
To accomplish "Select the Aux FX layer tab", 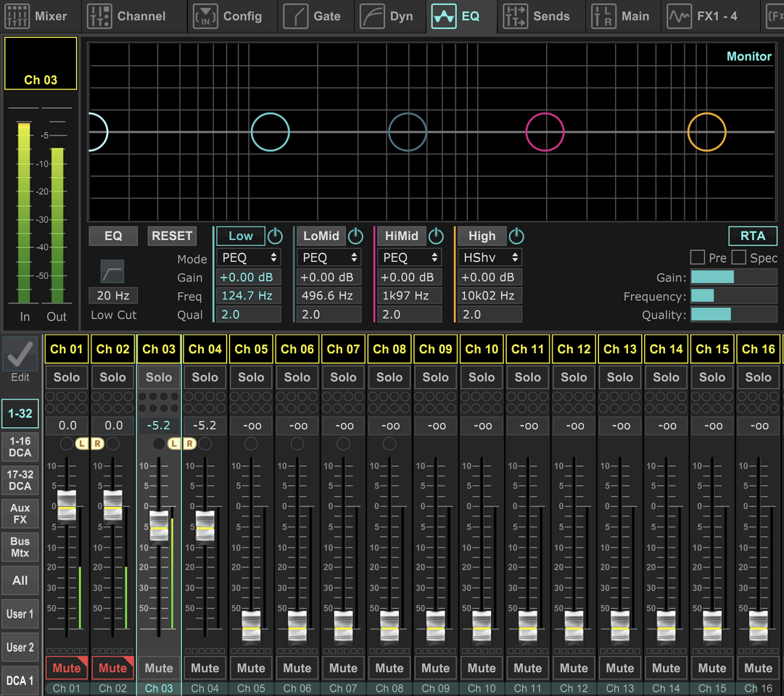I will click(20, 513).
